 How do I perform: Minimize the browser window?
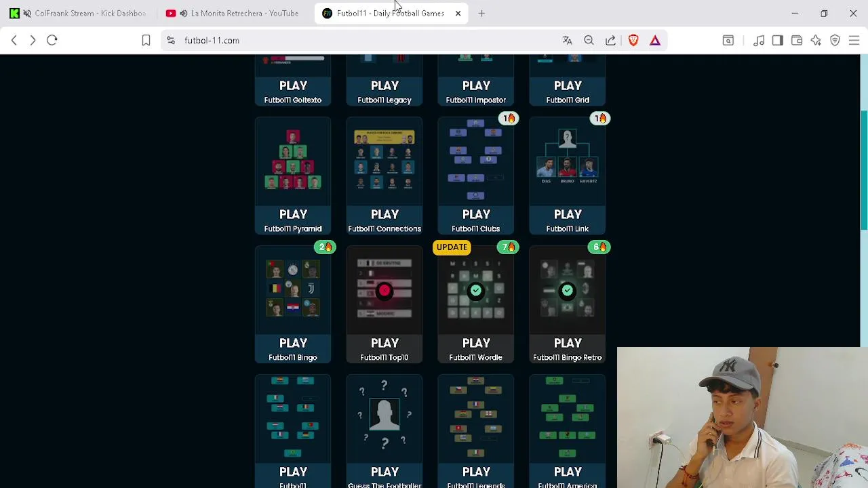click(795, 14)
